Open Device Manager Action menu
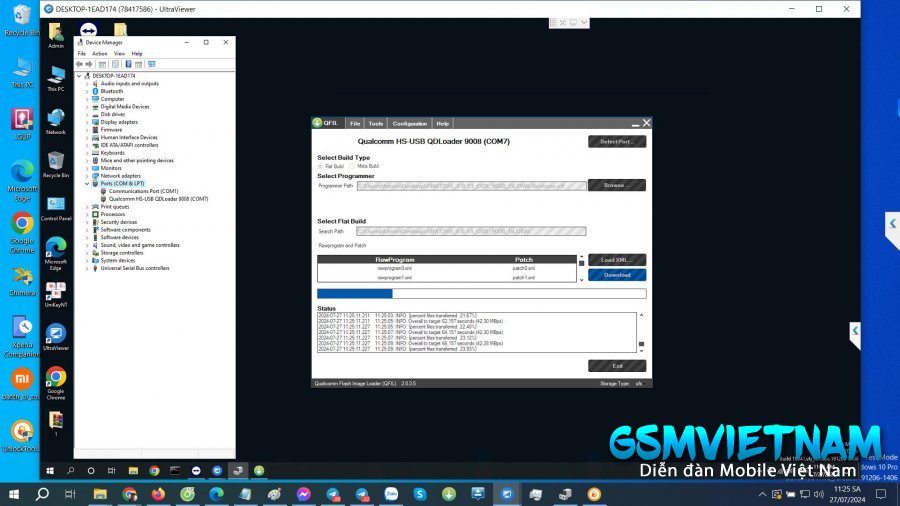The height and width of the screenshot is (506, 900). pos(100,53)
